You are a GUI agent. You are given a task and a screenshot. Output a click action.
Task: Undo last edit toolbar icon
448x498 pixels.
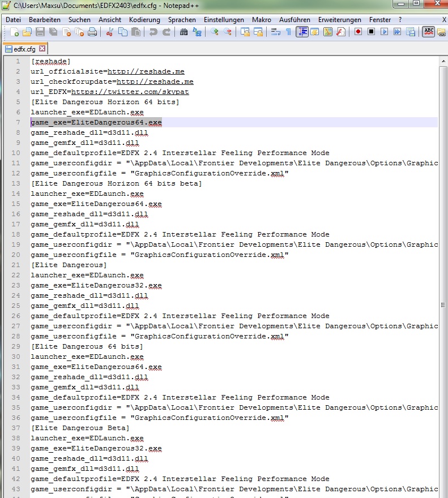[153, 32]
